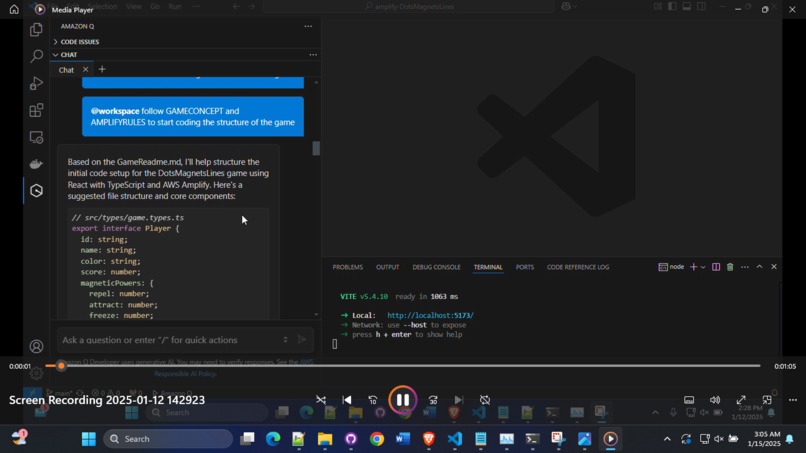The image size is (806, 453).
Task: Open the Docker view in VS Code
Action: click(36, 164)
